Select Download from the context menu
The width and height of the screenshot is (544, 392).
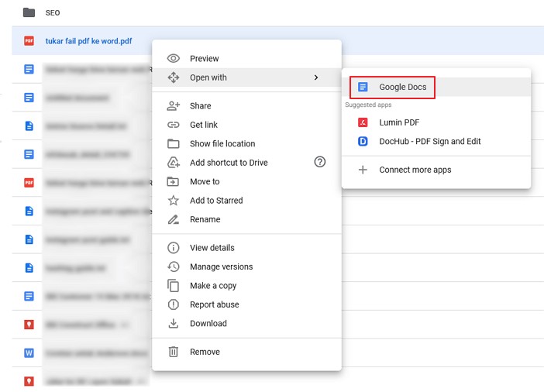pos(246,323)
